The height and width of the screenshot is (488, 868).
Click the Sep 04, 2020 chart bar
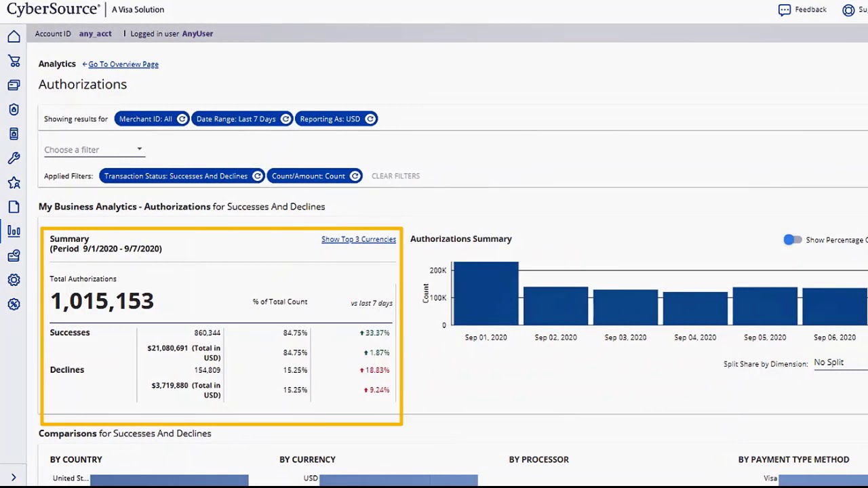[x=695, y=309]
